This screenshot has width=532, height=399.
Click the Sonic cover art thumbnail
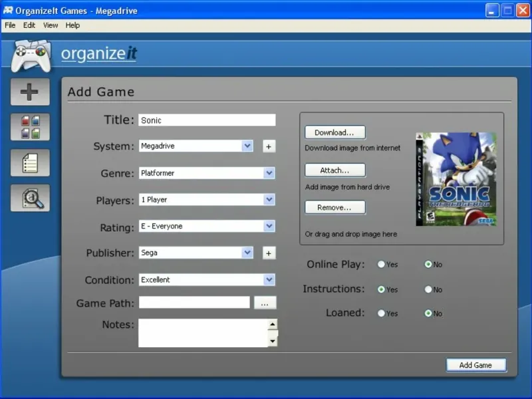456,179
